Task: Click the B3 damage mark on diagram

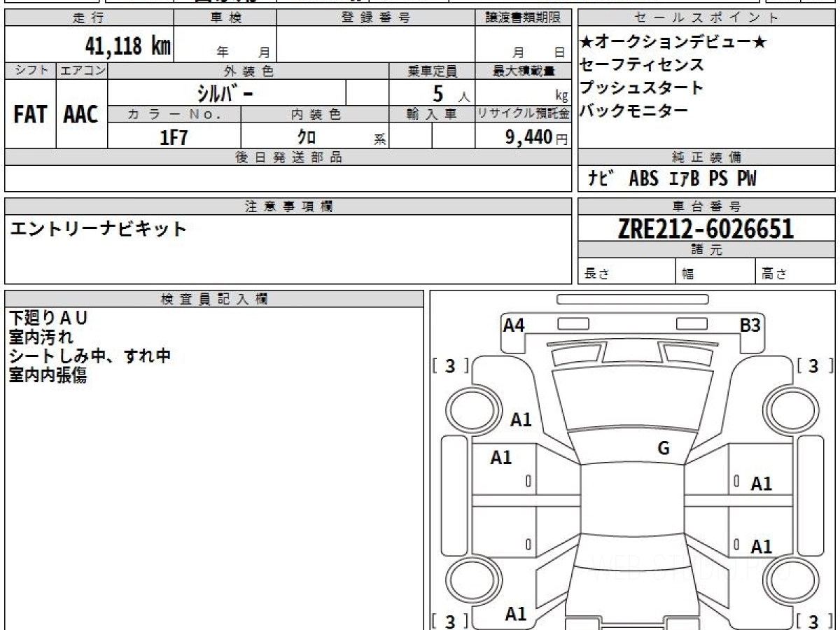Action: pos(751,325)
